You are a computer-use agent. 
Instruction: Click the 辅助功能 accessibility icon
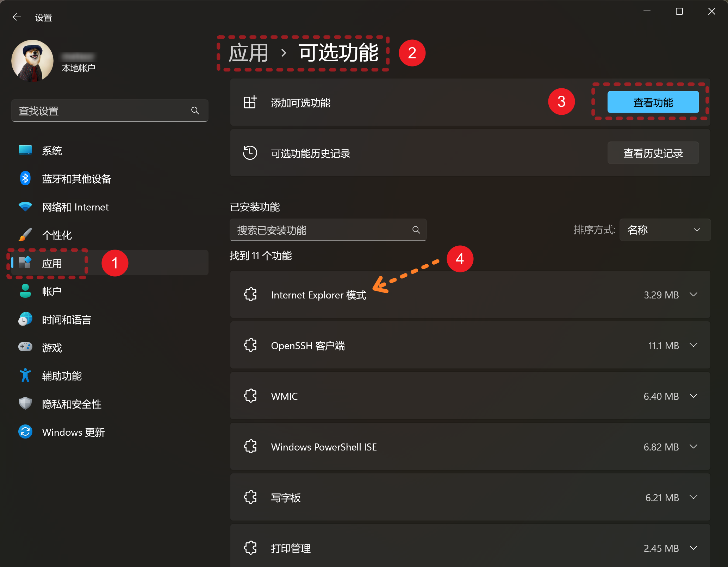[25, 376]
